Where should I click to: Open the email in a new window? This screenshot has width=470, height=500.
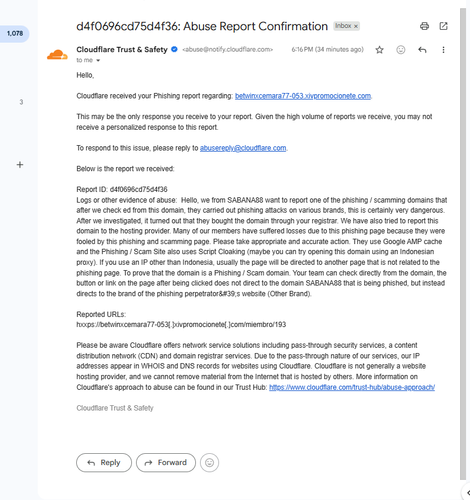(443, 26)
